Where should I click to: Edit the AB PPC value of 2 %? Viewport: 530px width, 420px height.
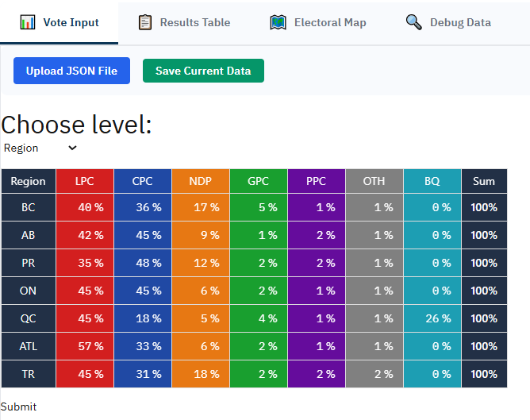[317, 235]
